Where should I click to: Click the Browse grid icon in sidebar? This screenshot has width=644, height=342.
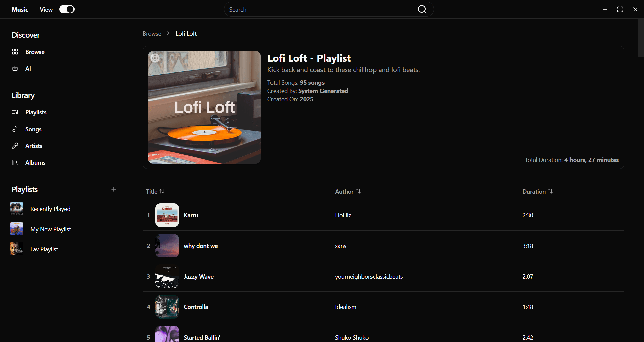15,52
